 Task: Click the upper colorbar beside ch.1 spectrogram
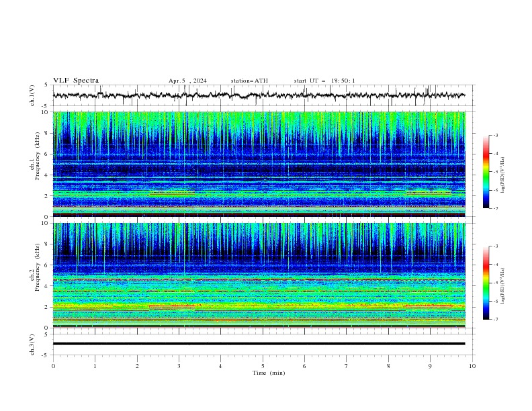[486, 171]
